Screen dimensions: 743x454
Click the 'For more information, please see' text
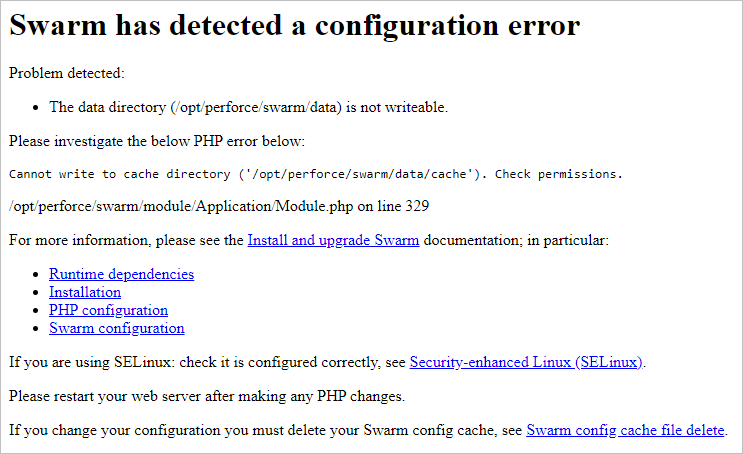tap(126, 240)
